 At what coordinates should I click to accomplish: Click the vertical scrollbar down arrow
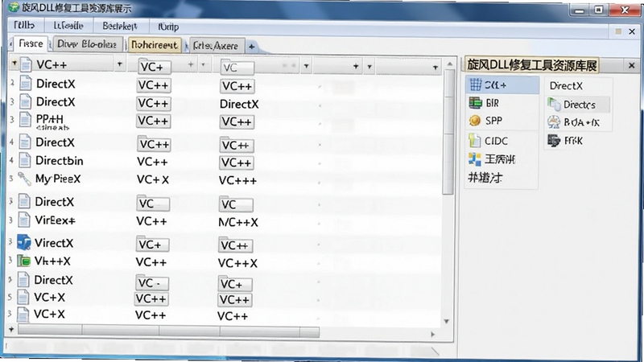(447, 321)
